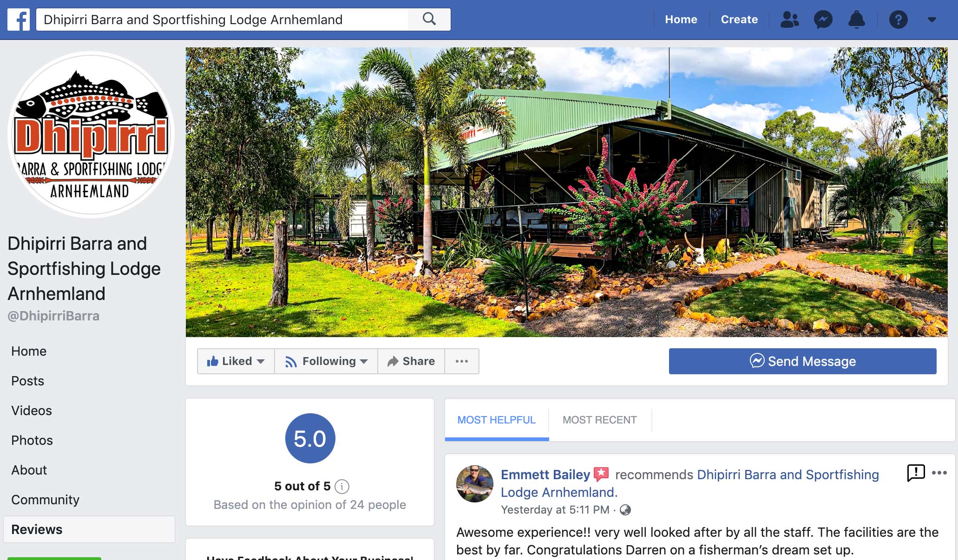Click the Send Message button
958x560 pixels.
click(x=802, y=361)
